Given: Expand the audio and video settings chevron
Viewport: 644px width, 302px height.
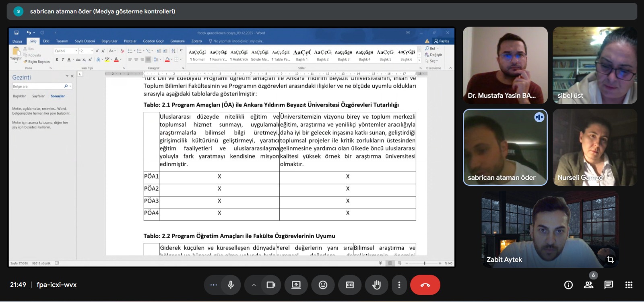Looking at the screenshot, I should [254, 285].
